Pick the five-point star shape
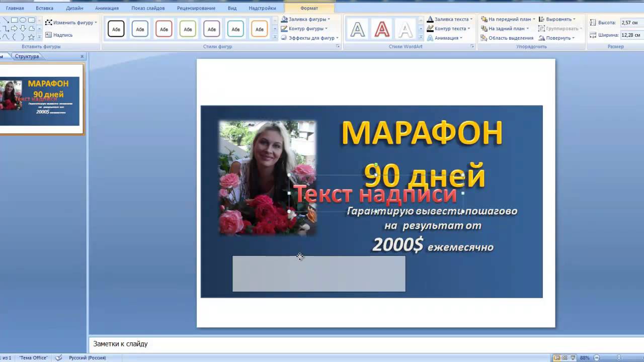Screen dimensions: 644x362 click(32, 37)
